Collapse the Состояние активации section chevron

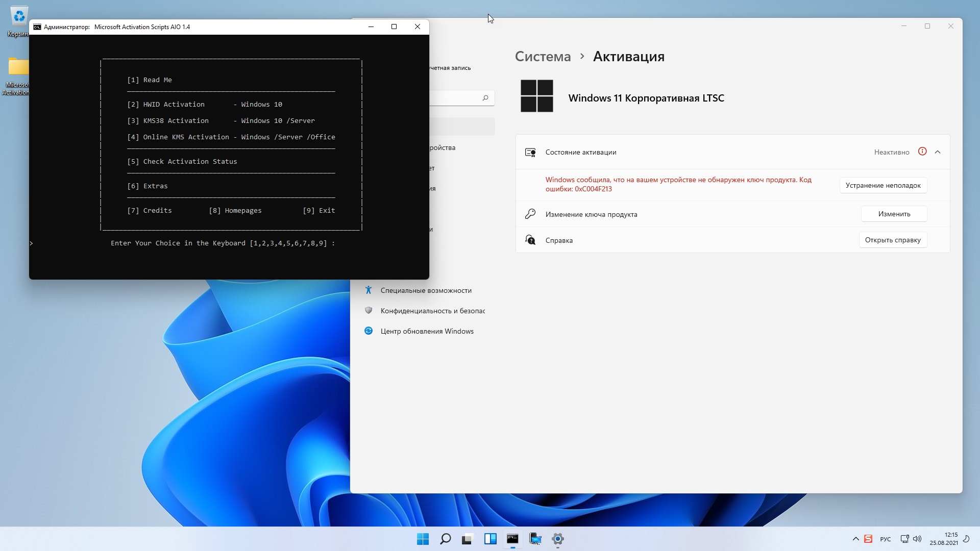pyautogui.click(x=938, y=152)
